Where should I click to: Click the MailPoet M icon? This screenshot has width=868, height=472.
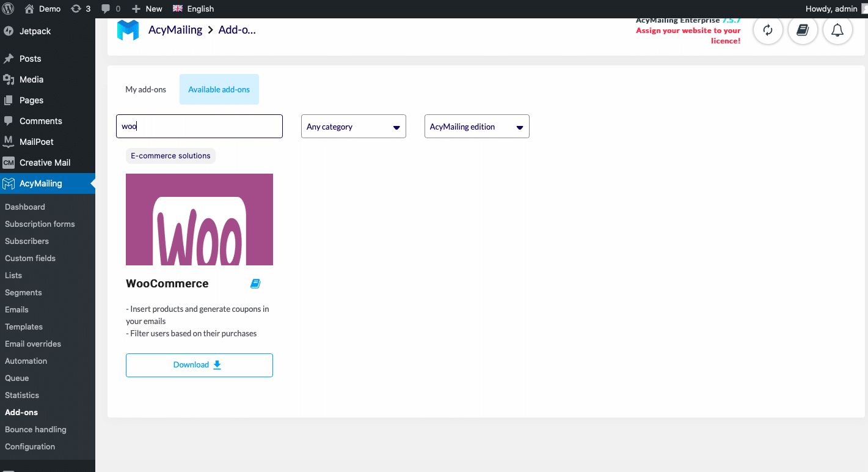(x=9, y=142)
